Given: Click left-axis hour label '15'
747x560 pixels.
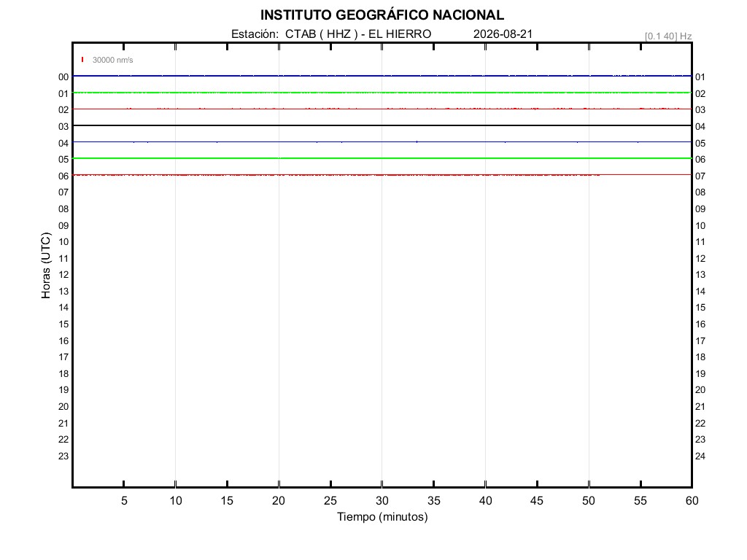Looking at the screenshot, I should pyautogui.click(x=63, y=324).
